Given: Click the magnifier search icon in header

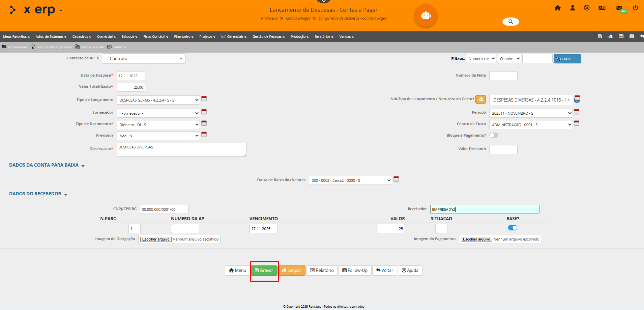Looking at the screenshot, I should [x=511, y=22].
